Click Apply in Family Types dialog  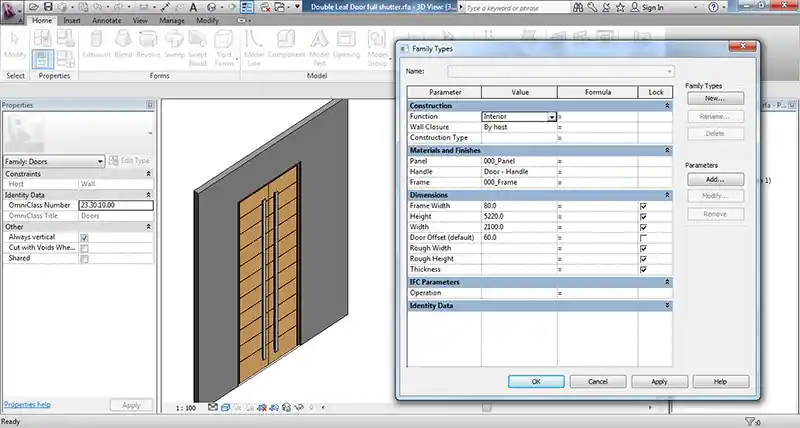(659, 382)
